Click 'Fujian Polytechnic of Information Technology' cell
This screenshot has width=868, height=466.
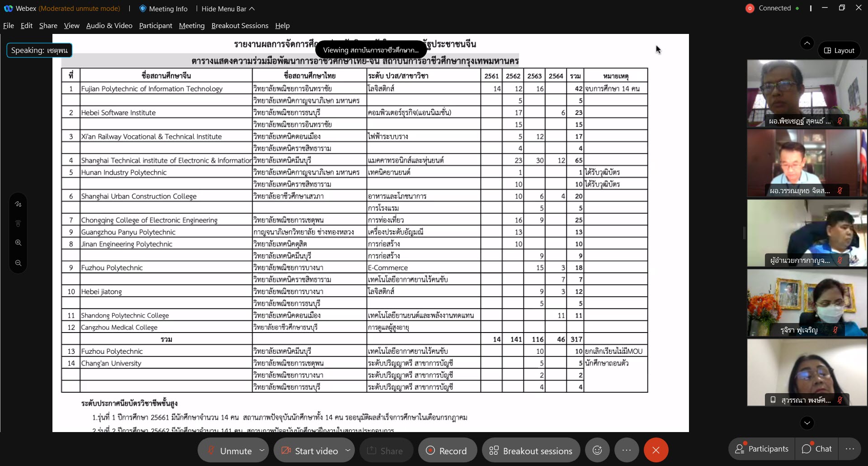166,89
